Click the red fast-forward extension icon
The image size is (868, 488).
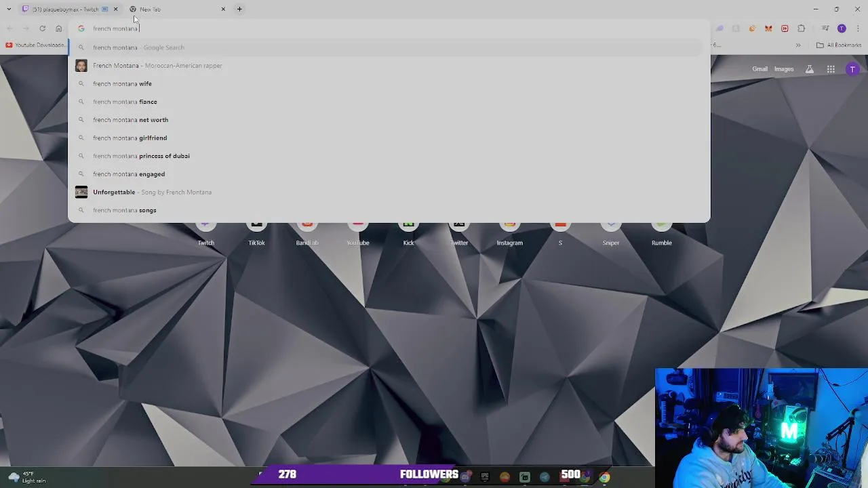pos(785,28)
